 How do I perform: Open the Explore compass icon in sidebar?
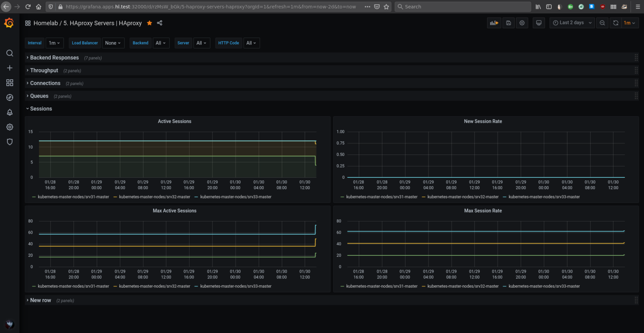tap(10, 97)
